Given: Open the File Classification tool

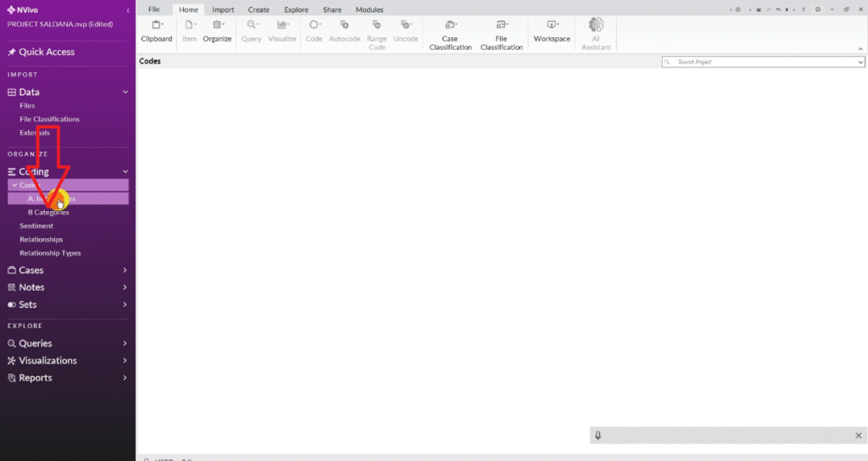Looking at the screenshot, I should click(502, 34).
